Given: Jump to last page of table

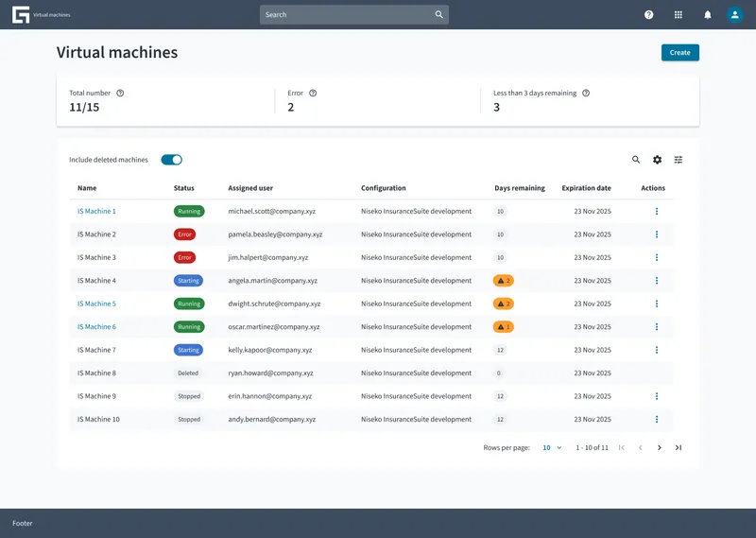Looking at the screenshot, I should coord(678,448).
